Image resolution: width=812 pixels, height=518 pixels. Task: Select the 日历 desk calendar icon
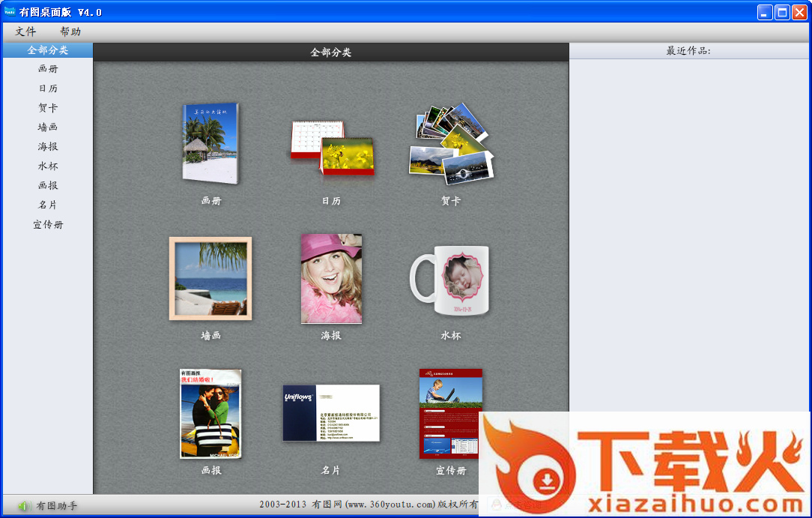331,148
